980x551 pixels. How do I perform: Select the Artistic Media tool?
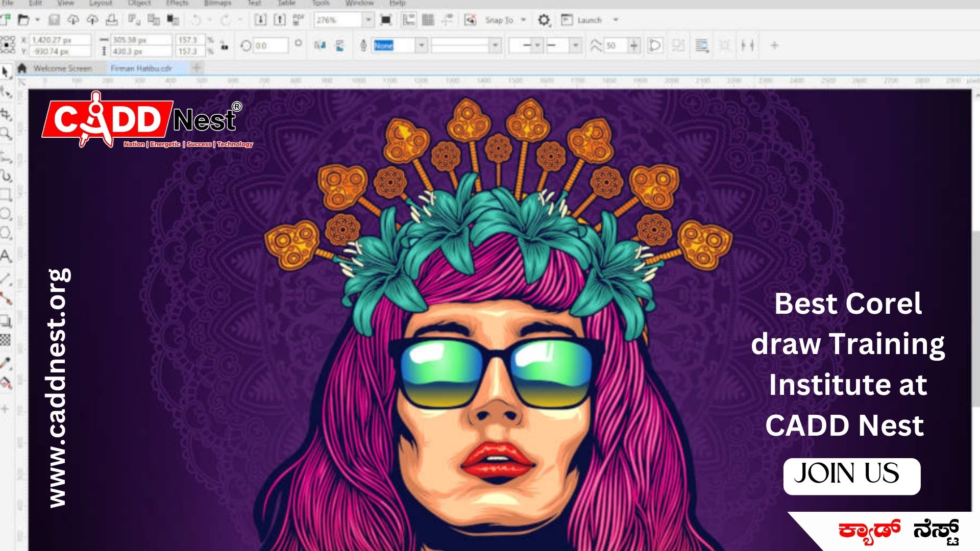point(6,176)
